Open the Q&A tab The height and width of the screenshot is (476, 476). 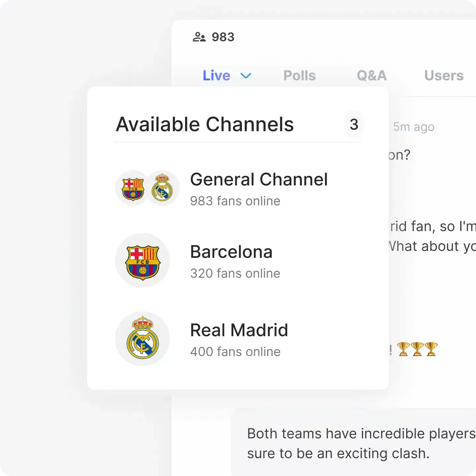[x=372, y=76]
